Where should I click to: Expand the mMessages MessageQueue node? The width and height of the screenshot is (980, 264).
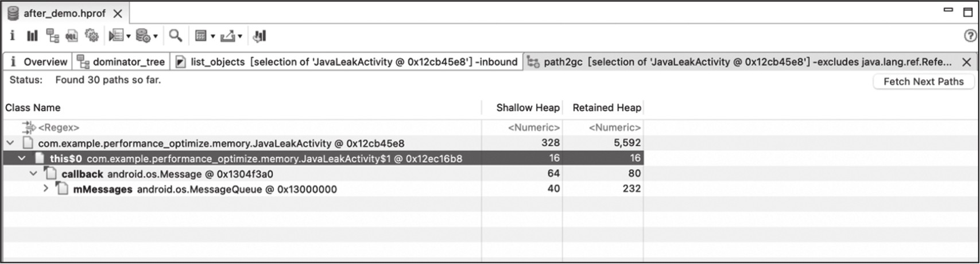tap(46, 189)
